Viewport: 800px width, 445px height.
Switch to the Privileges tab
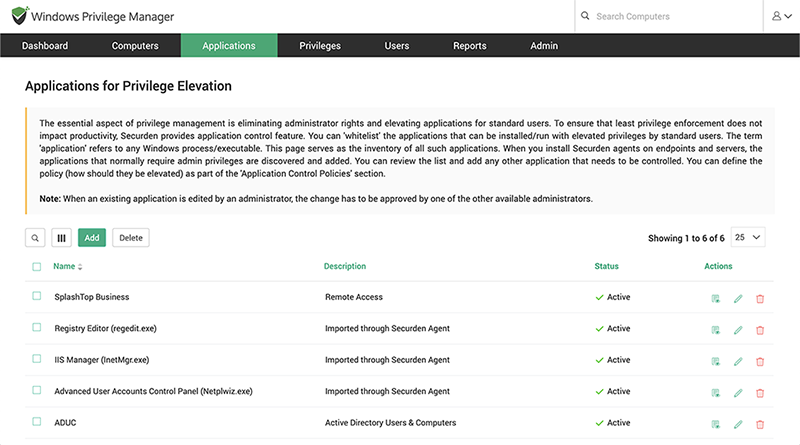click(x=320, y=46)
